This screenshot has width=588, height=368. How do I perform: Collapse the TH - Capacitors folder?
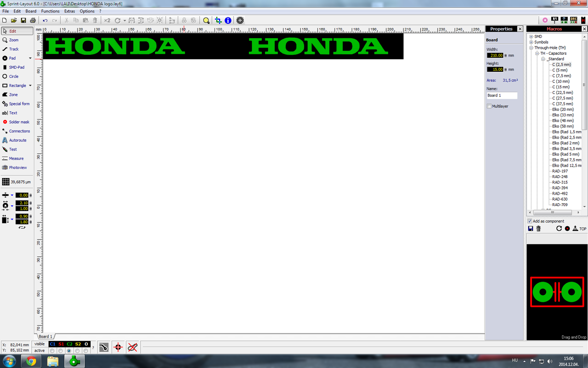(x=537, y=53)
